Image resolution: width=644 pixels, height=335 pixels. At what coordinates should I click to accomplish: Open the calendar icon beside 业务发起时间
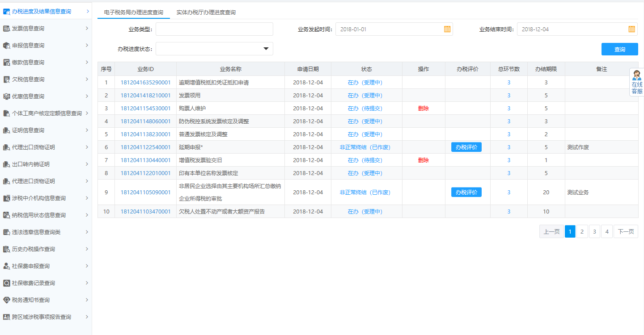tap(446, 29)
